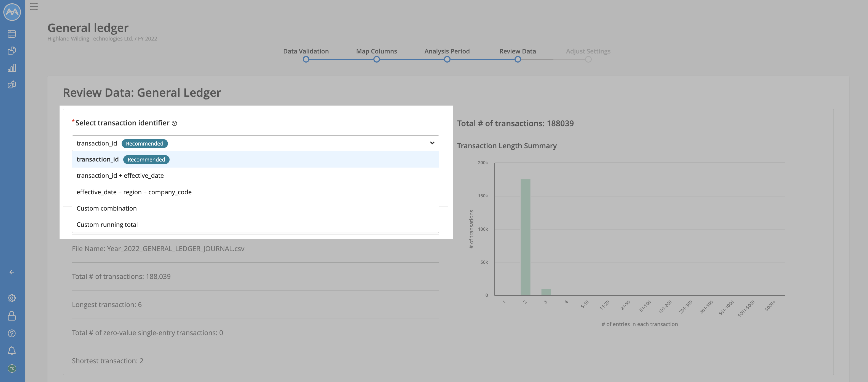Image resolution: width=868 pixels, height=382 pixels.
Task: Click the 101-200 x-axis label
Action: (665, 306)
